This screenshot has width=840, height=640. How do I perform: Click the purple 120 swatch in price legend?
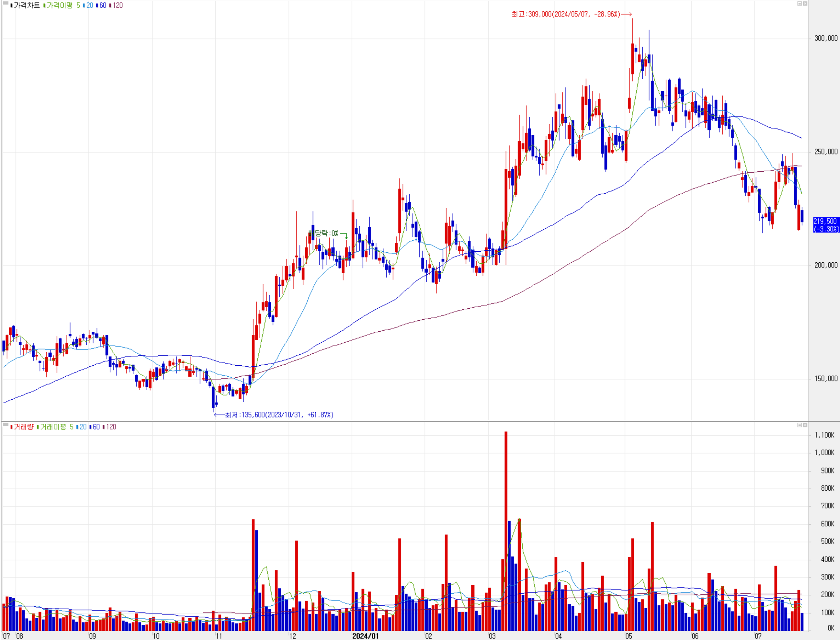[x=110, y=5]
